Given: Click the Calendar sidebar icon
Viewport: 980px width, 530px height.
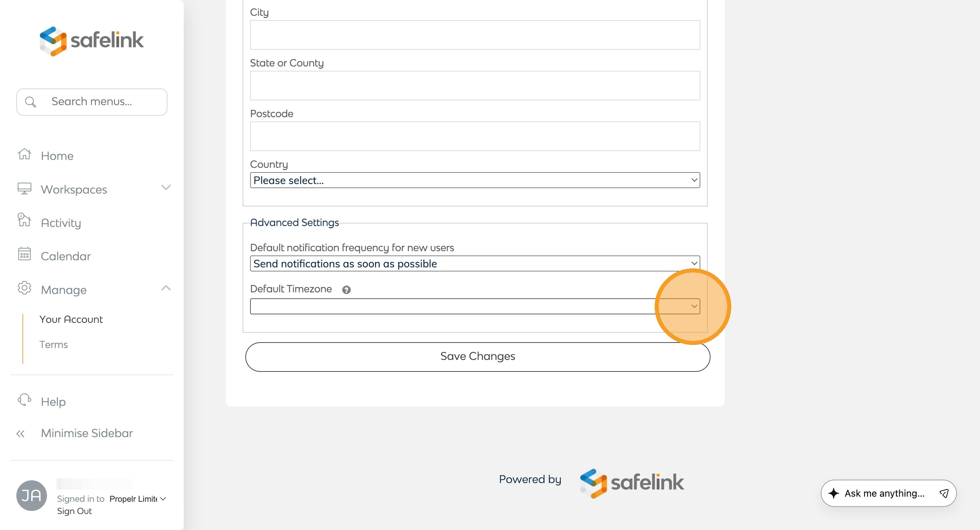Looking at the screenshot, I should pos(24,254).
